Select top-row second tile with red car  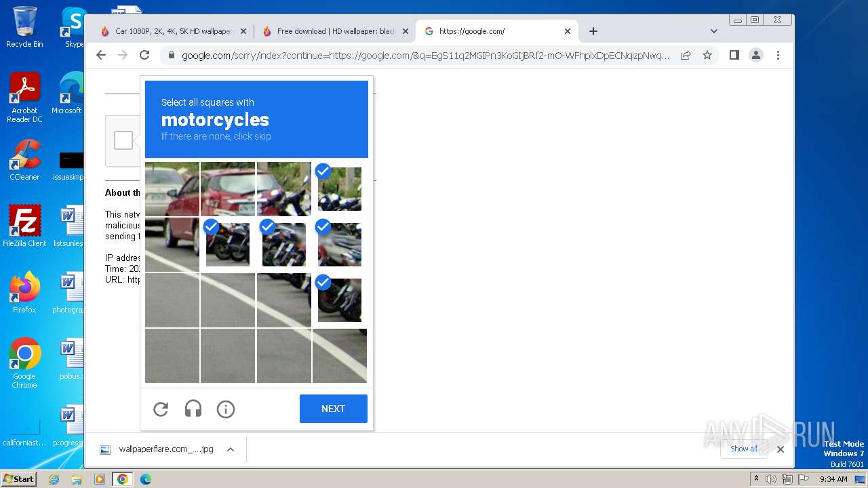click(228, 189)
